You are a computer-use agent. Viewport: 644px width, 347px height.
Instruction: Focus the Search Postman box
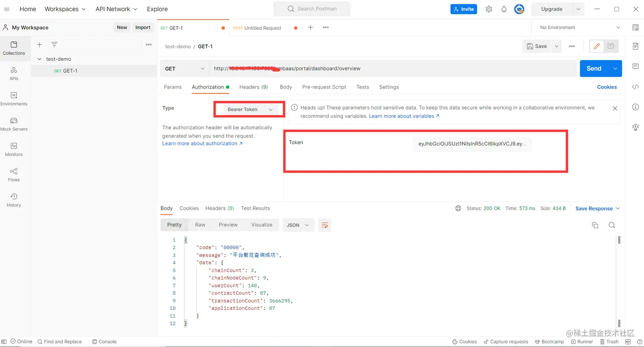312,9
